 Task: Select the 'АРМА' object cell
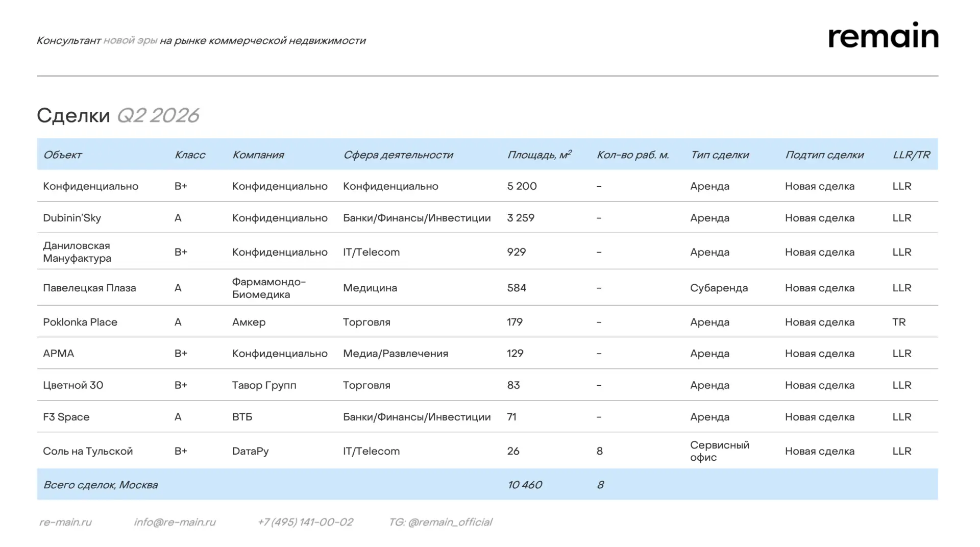59,353
